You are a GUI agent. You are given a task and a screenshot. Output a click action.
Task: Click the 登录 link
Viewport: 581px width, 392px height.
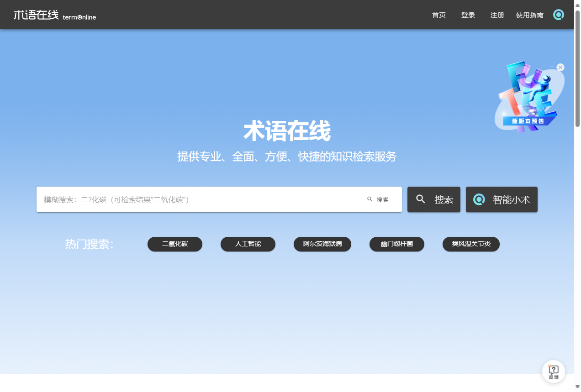click(468, 15)
